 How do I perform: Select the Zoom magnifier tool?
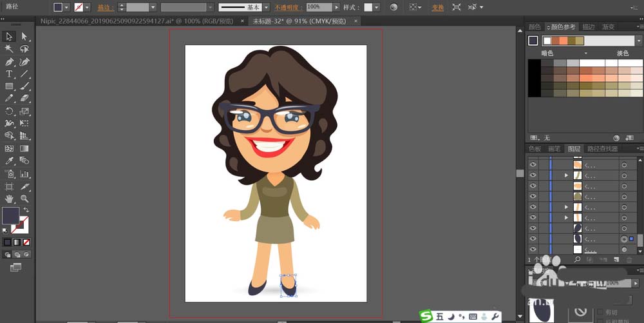click(24, 199)
